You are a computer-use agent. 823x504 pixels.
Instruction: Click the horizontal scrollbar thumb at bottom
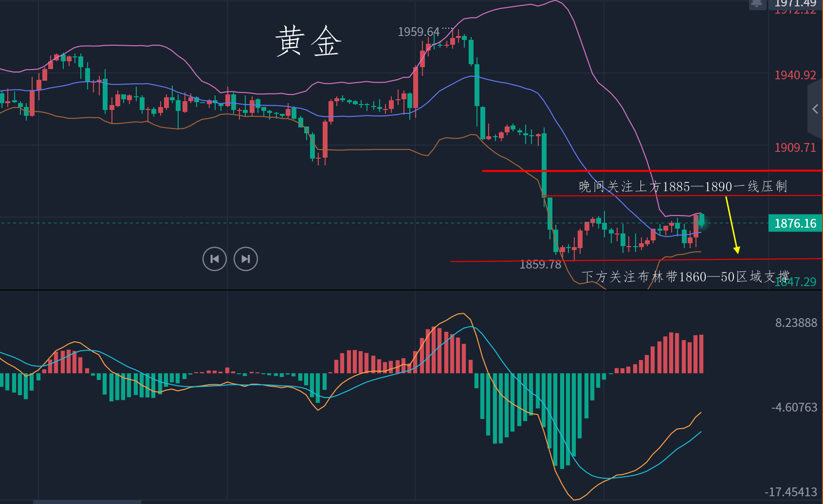(88, 502)
